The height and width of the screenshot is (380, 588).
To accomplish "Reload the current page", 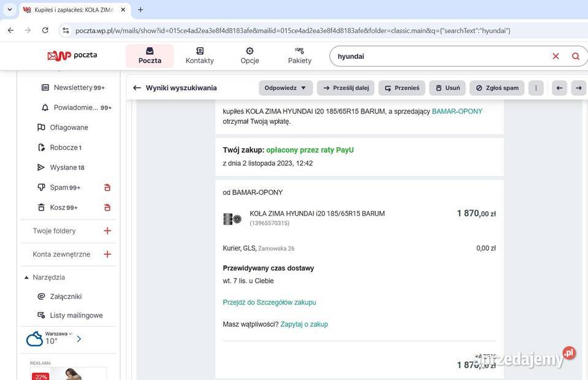I will click(x=45, y=31).
